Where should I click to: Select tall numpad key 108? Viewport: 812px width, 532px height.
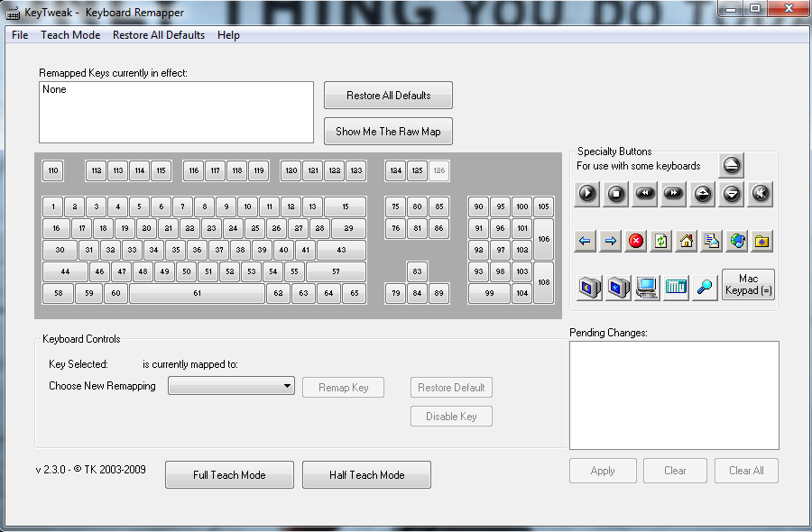tap(544, 282)
